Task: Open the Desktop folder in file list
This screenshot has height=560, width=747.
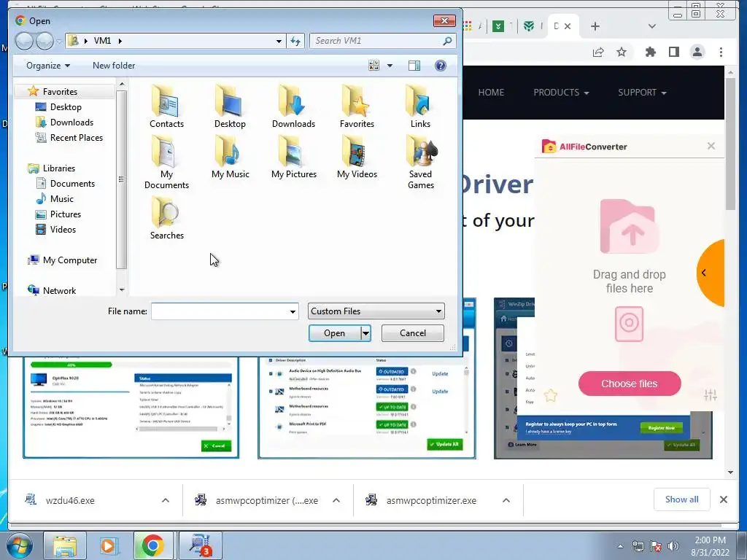Action: pyautogui.click(x=230, y=106)
